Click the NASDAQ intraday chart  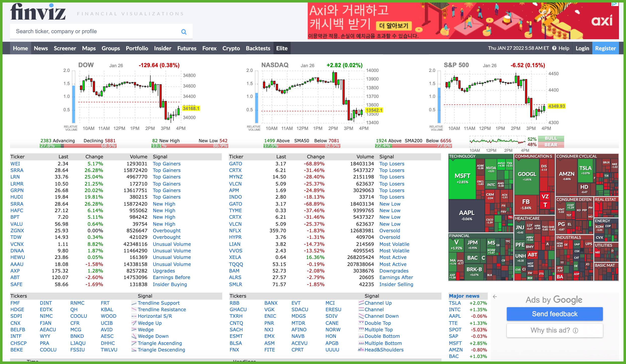coord(314,97)
